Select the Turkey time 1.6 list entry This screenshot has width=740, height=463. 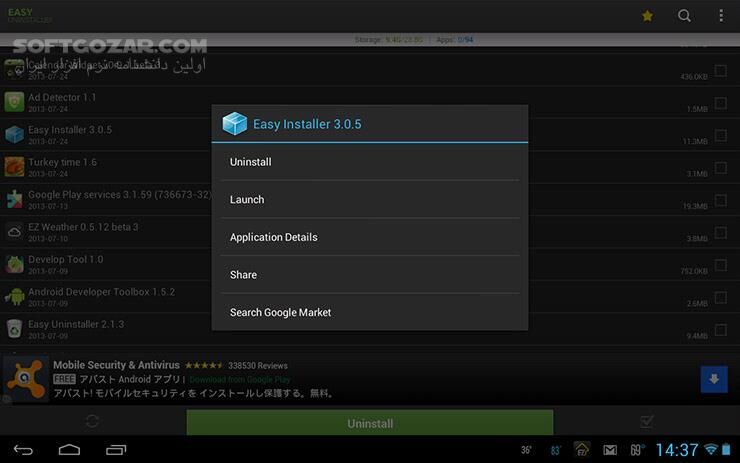pyautogui.click(x=370, y=167)
